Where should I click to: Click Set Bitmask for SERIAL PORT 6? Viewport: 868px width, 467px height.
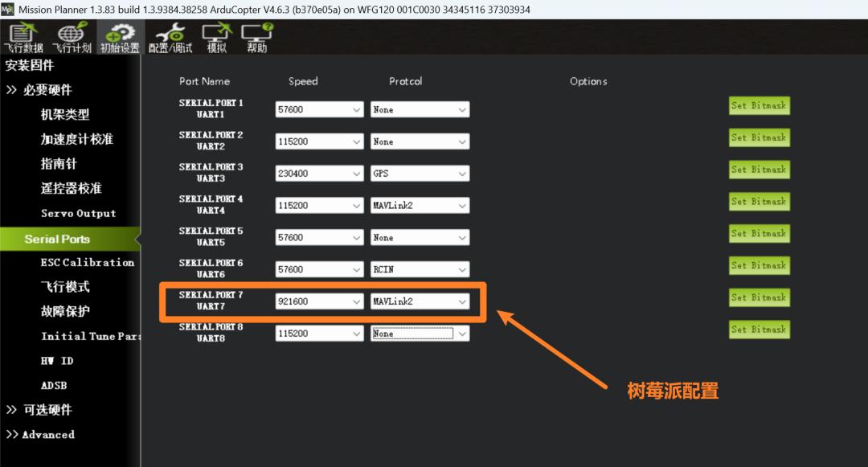click(x=759, y=265)
